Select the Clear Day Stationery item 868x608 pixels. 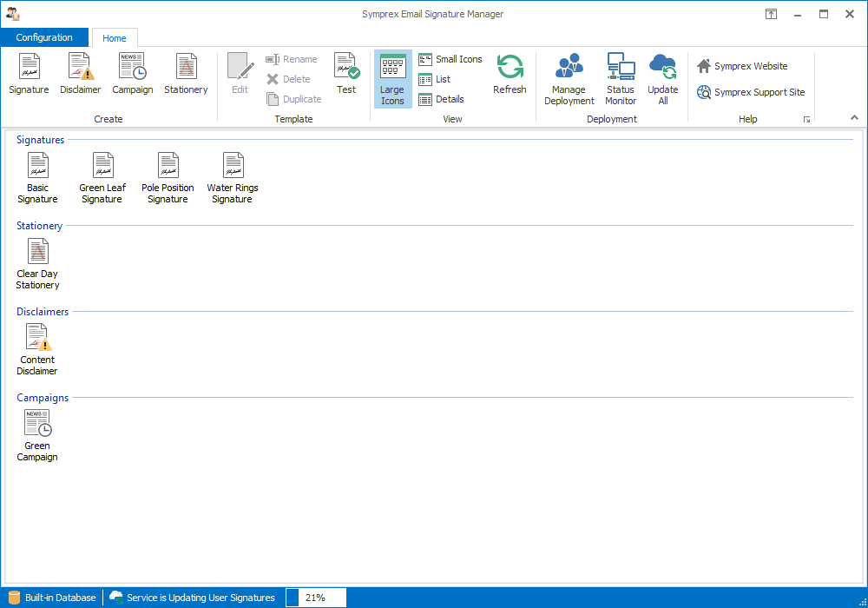point(37,263)
